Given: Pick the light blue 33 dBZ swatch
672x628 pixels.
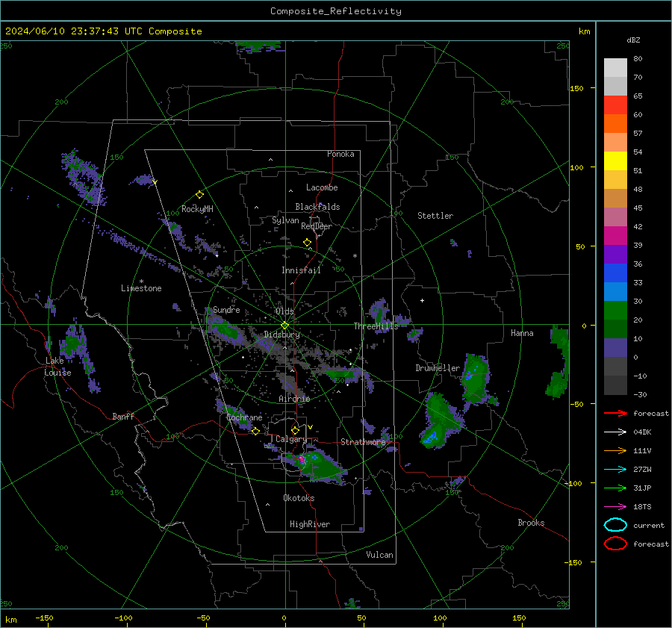Looking at the screenshot, I should 615,291.
